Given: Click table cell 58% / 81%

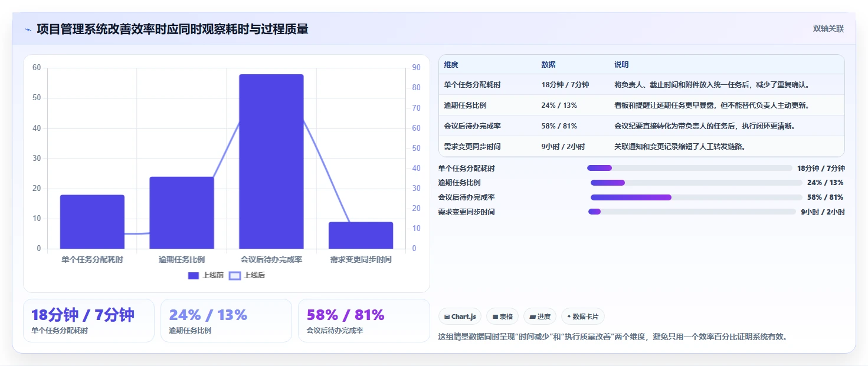Looking at the screenshot, I should tap(559, 126).
